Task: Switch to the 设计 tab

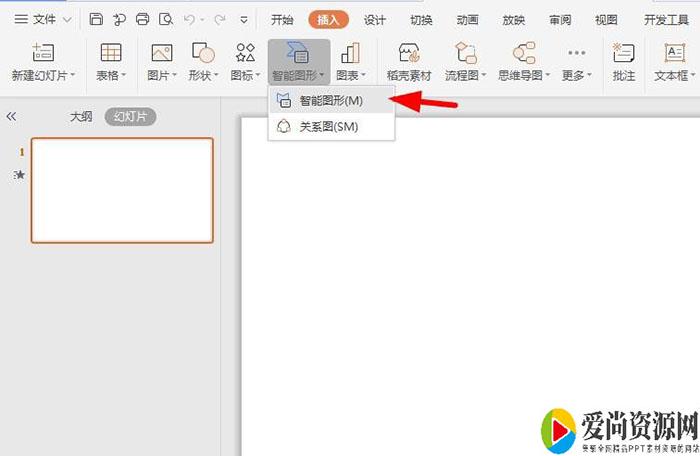Action: 375,20
